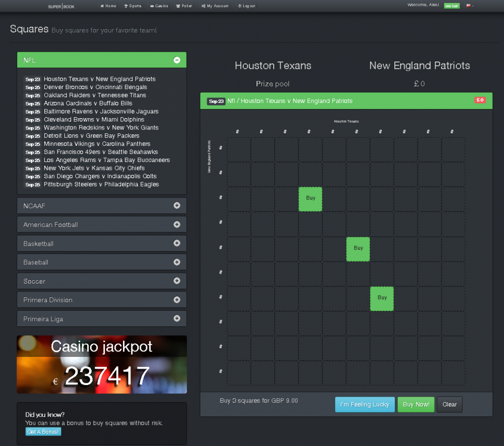Click the I'm Feeling Lucky button
The width and height of the screenshot is (504, 446).
tap(365, 404)
